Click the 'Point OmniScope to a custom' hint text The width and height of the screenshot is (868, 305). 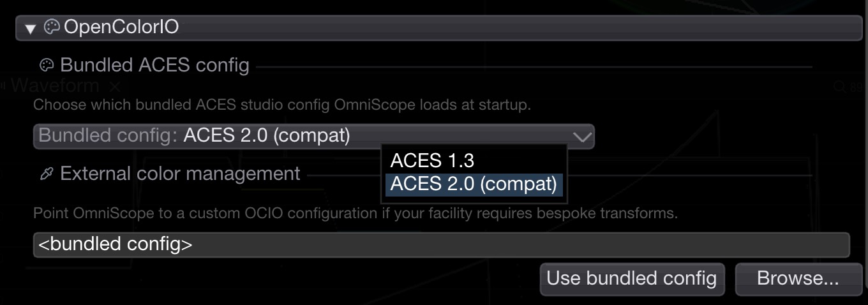[x=355, y=213]
